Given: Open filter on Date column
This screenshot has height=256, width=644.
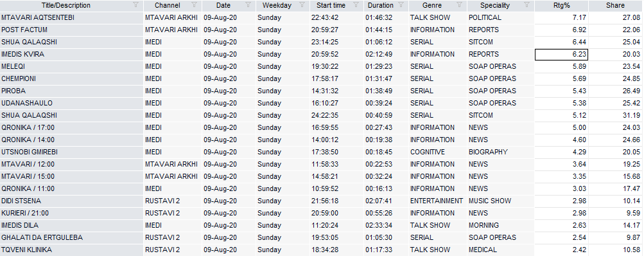Looking at the screenshot, I should (x=248, y=5).
